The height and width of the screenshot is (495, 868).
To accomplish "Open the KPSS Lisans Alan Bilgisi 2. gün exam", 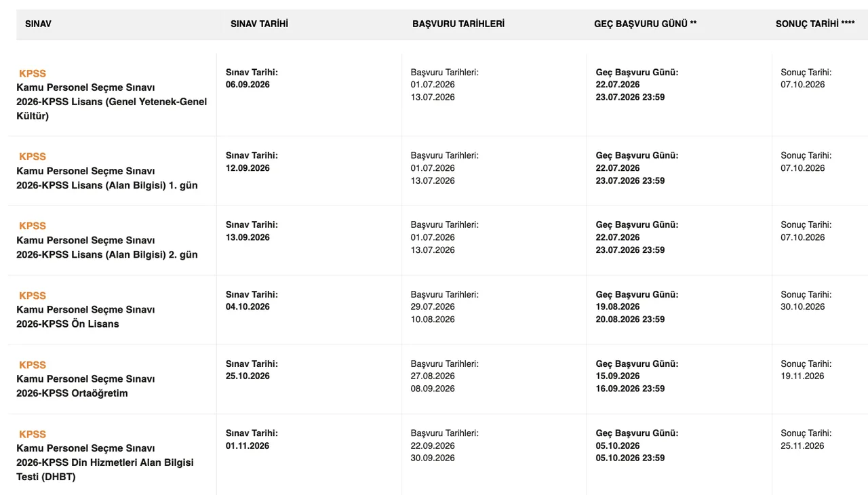I will point(107,254).
